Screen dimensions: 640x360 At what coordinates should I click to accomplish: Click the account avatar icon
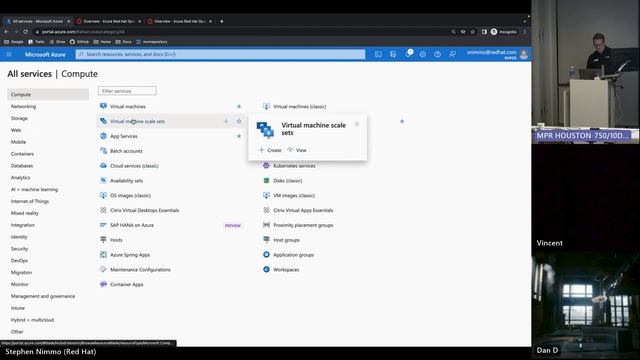coord(524,54)
